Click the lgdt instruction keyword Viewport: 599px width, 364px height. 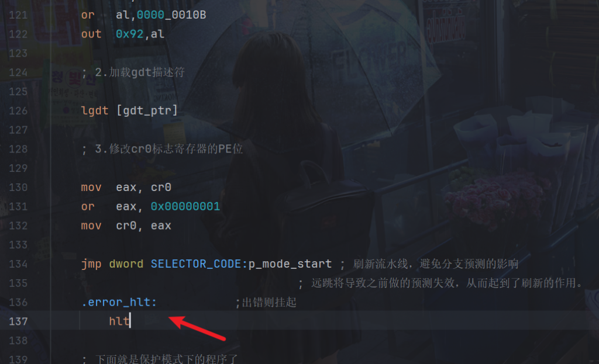point(95,110)
